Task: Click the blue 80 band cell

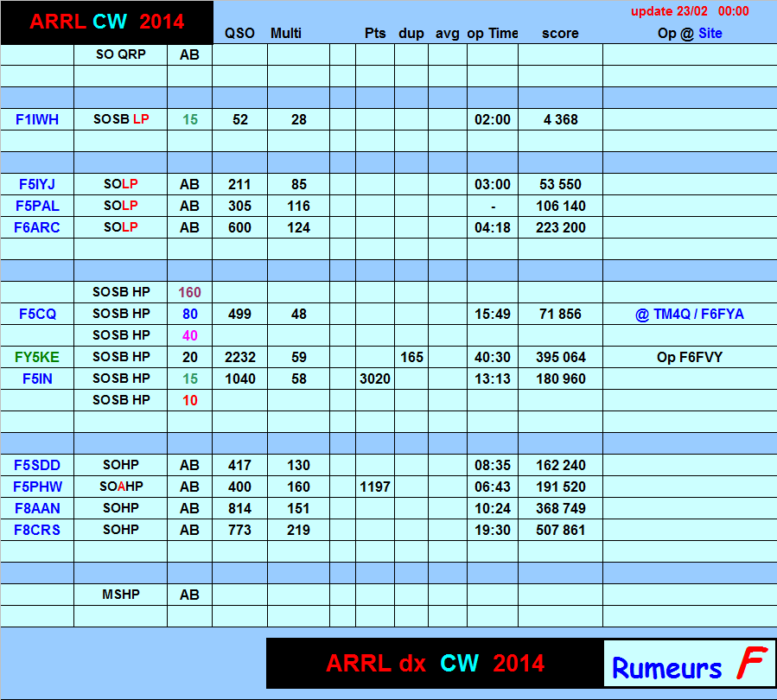Action: 190,314
